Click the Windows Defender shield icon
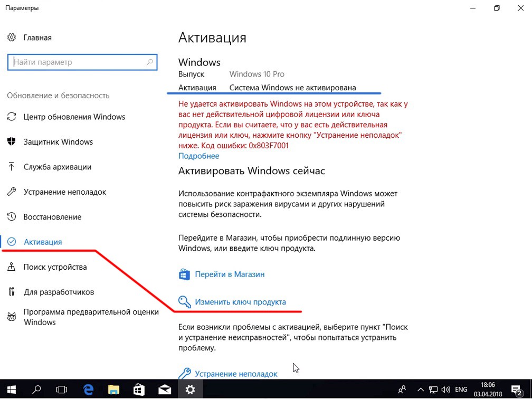Screen dimensions: 532x399 12,142
